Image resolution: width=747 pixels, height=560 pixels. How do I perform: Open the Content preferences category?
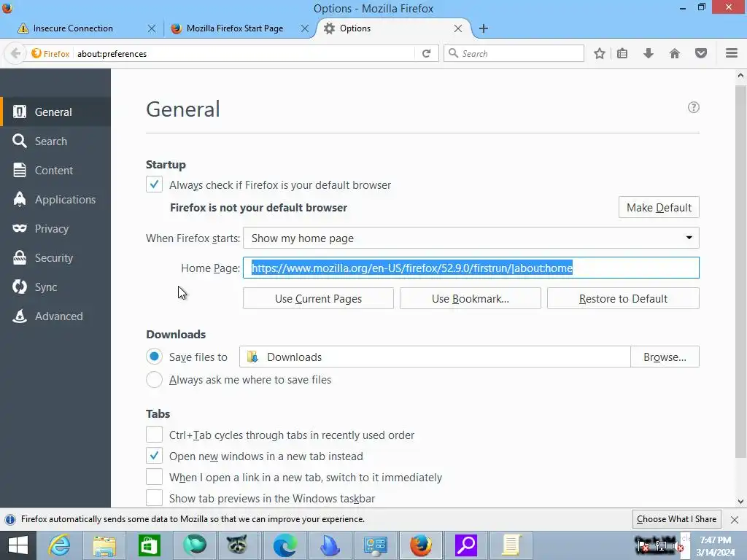[55, 170]
